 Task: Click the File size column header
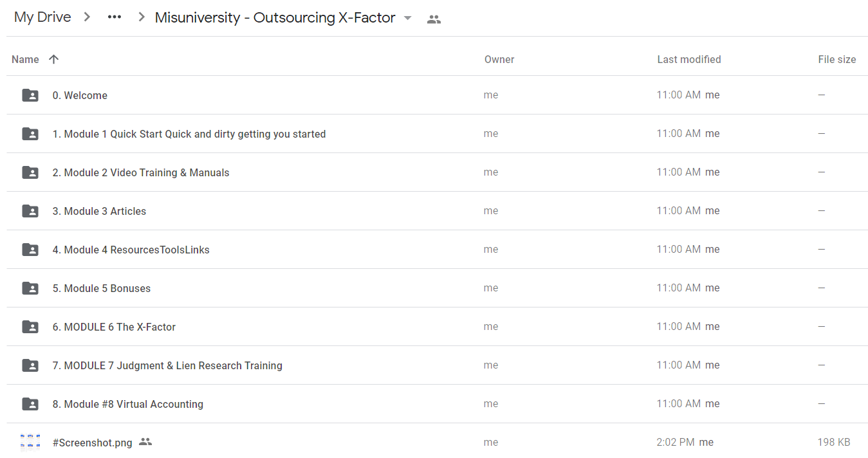pos(837,59)
